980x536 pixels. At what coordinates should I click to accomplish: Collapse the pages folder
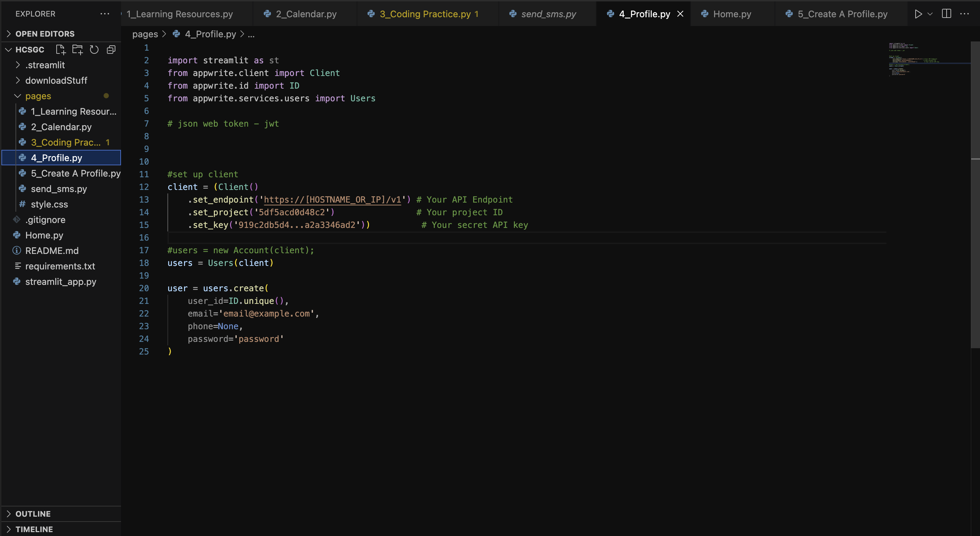(38, 96)
